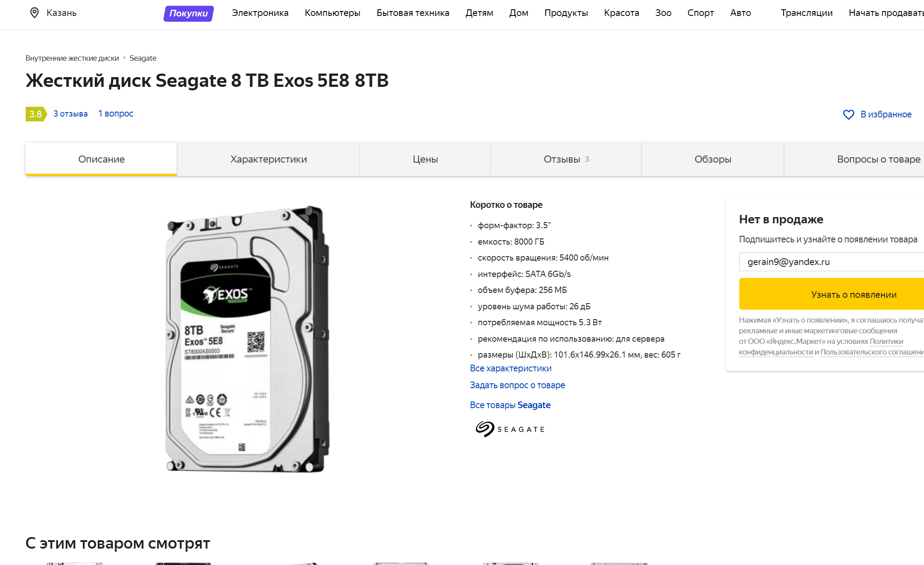Open the 1 вопрос link
This screenshot has width=924, height=565.
(x=116, y=114)
